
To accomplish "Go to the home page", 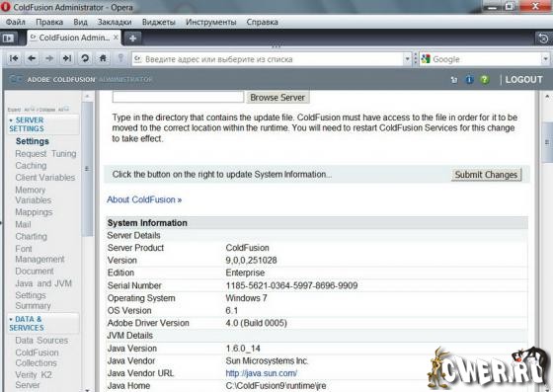I will (x=103, y=58).
